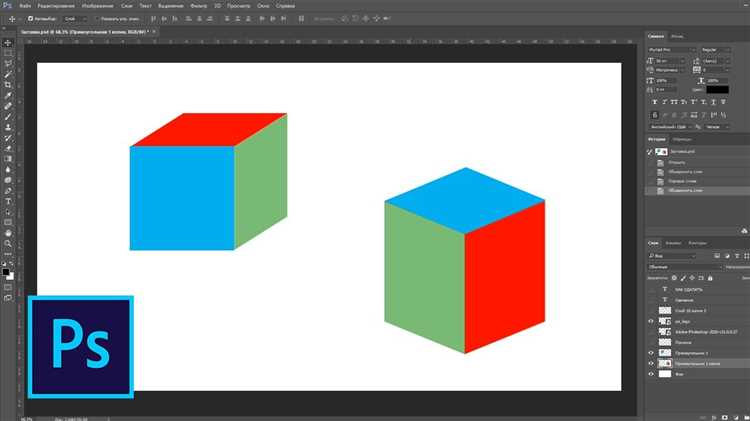Select the Rectangle shape tool
The width and height of the screenshot is (750, 421).
click(x=8, y=222)
